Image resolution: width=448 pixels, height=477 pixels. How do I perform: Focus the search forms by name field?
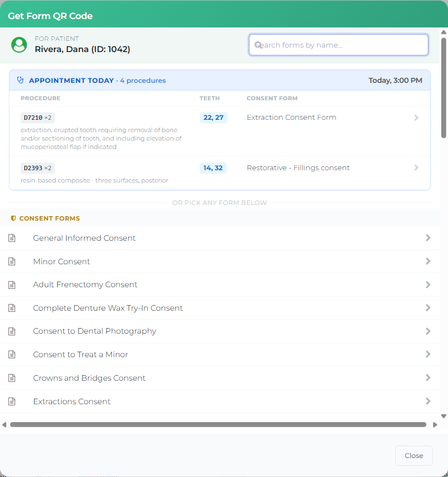338,45
